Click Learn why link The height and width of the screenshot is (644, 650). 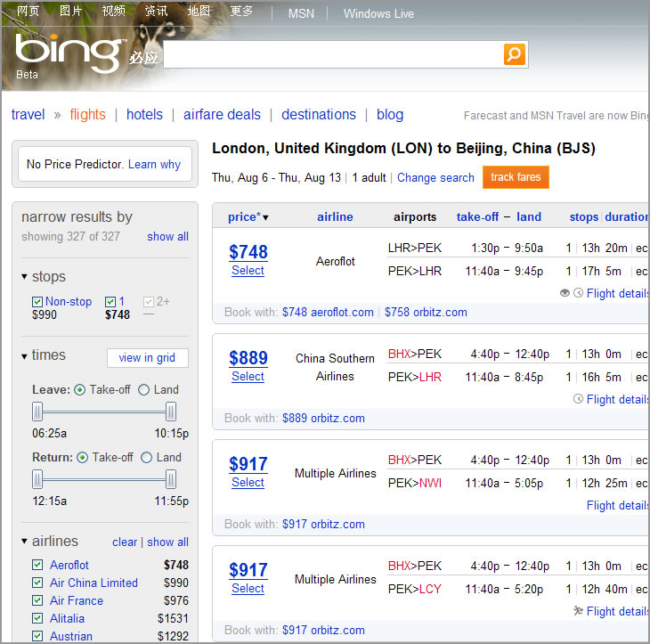click(154, 165)
